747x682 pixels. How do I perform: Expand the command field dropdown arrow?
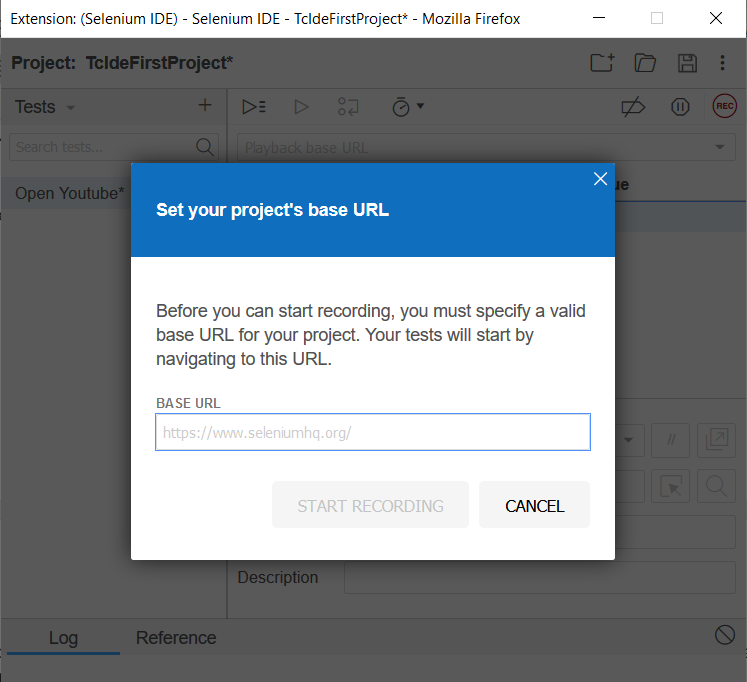[x=628, y=440]
